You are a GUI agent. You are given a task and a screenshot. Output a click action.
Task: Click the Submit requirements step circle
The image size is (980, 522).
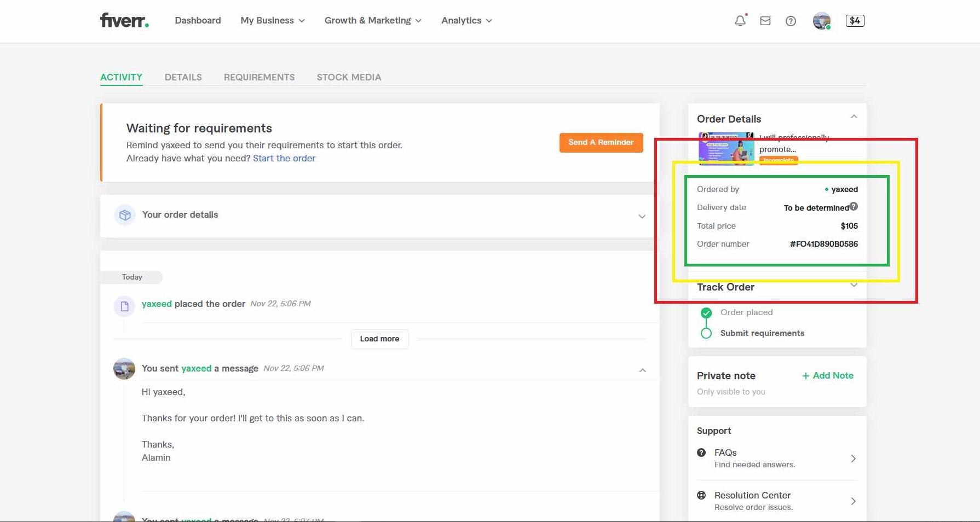tap(706, 333)
